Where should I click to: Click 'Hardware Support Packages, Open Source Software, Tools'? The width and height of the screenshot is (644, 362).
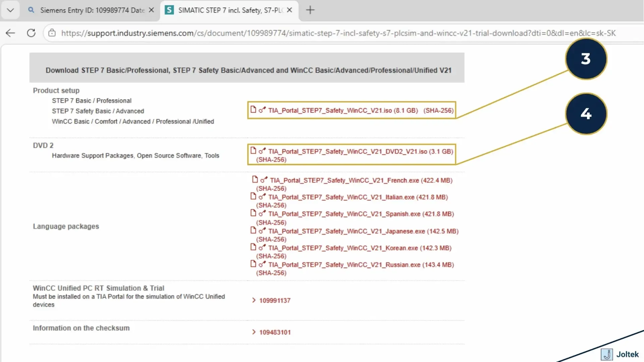click(x=136, y=156)
